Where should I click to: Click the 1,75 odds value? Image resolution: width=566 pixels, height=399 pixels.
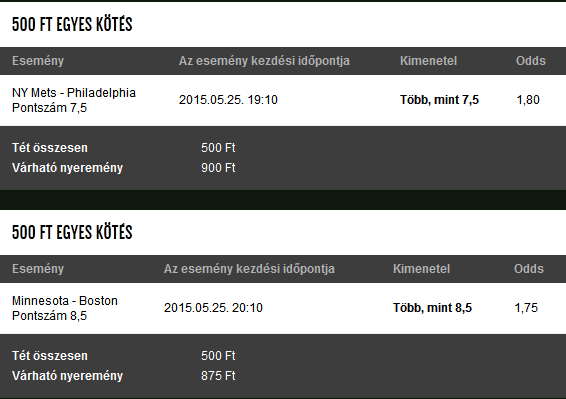pyautogui.click(x=526, y=308)
